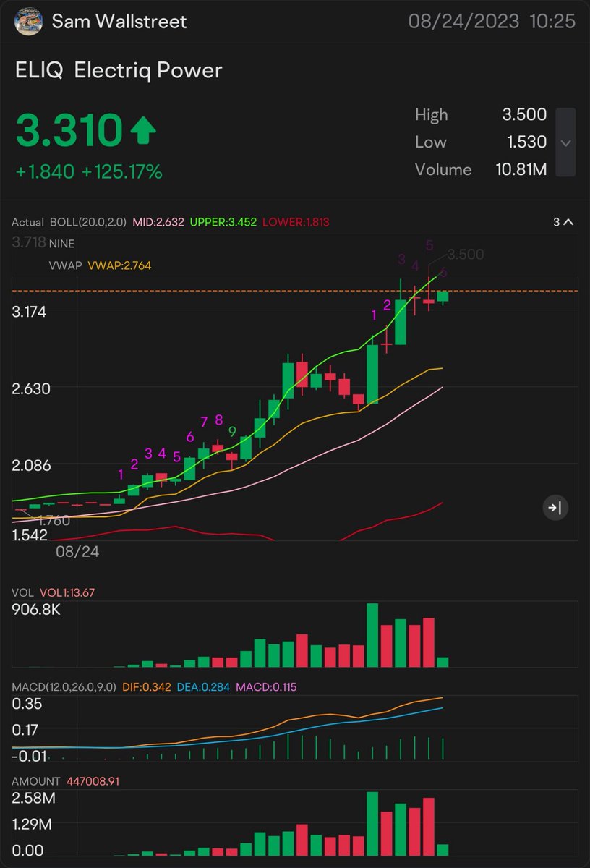
Task: Select the 0.00 amount axis label
Action: (28, 851)
